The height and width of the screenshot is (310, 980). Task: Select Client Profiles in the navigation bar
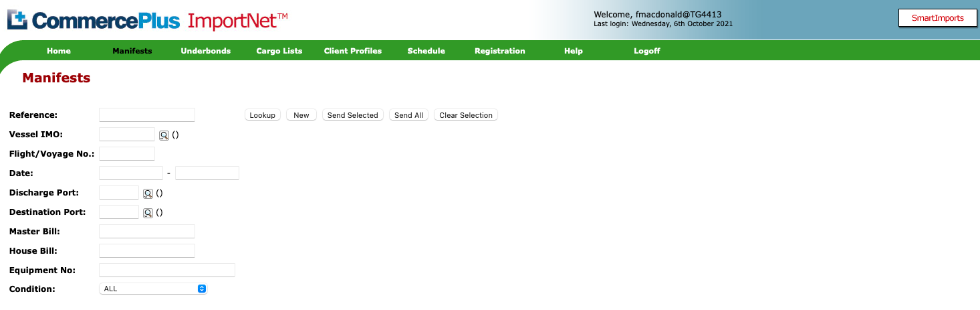(x=353, y=51)
